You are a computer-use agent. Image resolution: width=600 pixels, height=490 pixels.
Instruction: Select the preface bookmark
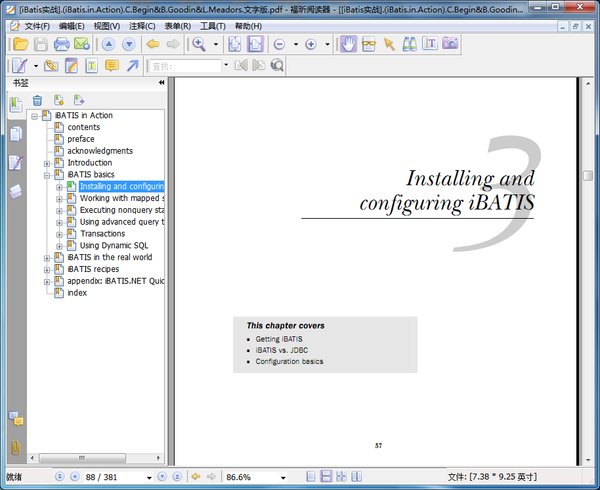point(81,139)
